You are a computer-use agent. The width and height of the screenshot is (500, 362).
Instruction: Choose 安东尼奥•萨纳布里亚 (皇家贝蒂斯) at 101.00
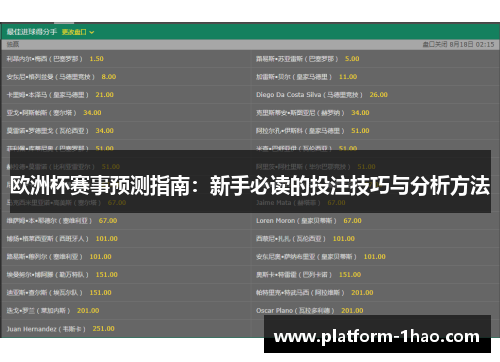point(375,257)
